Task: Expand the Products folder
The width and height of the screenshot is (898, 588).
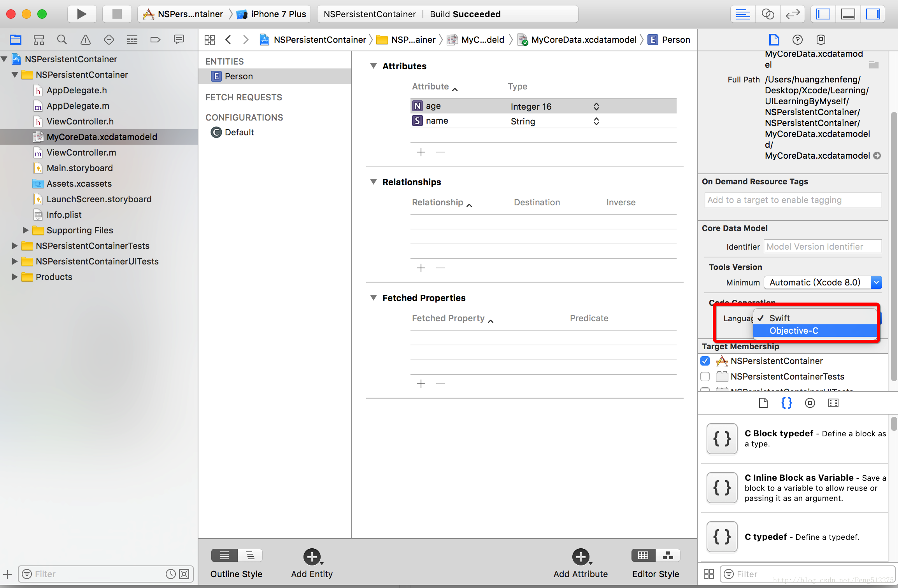Action: point(14,277)
